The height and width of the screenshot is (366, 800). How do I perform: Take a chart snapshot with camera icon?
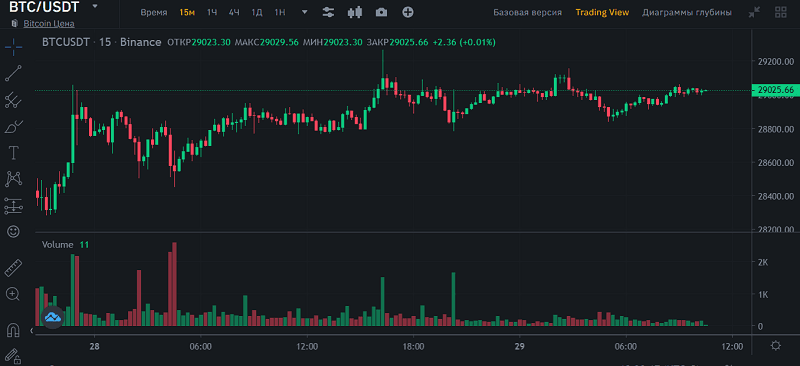[381, 12]
